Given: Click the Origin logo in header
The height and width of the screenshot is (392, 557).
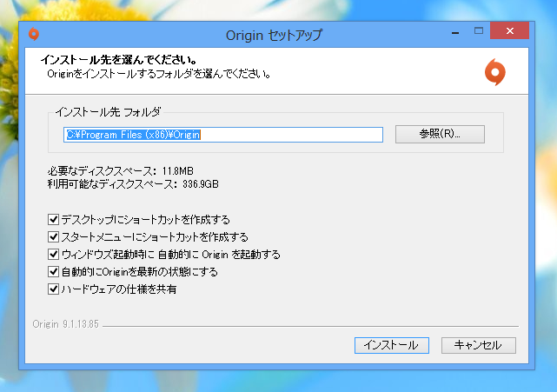Looking at the screenshot, I should click(494, 72).
